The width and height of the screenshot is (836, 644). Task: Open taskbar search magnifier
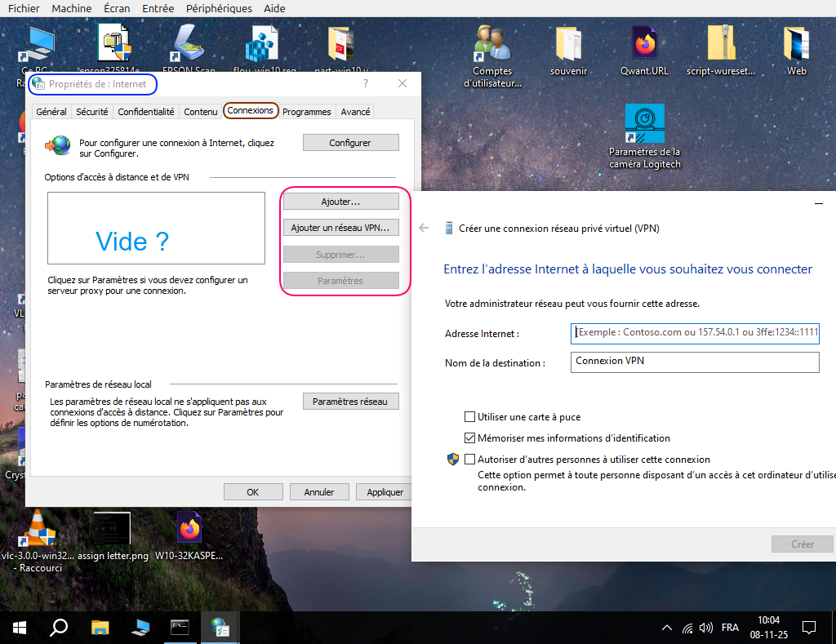point(59,628)
